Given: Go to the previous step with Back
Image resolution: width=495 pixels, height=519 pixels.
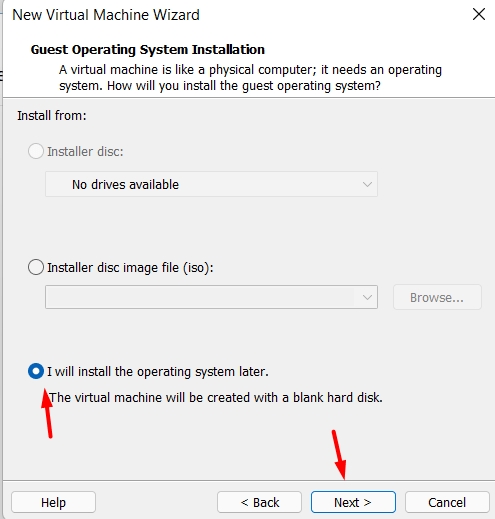Looking at the screenshot, I should pyautogui.click(x=259, y=502).
